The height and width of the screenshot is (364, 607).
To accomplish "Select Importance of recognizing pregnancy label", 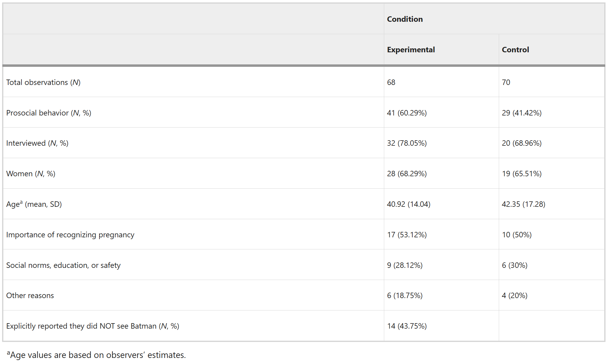I will pyautogui.click(x=70, y=235).
